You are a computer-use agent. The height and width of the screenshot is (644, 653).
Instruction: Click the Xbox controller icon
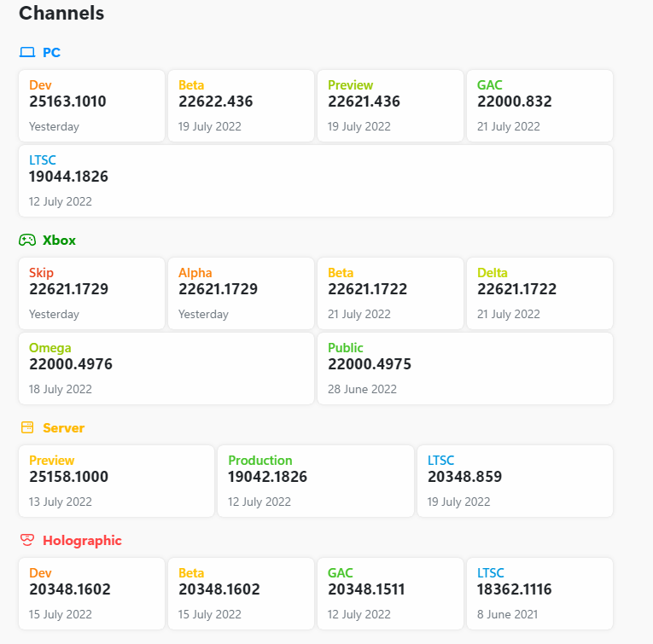[27, 241]
